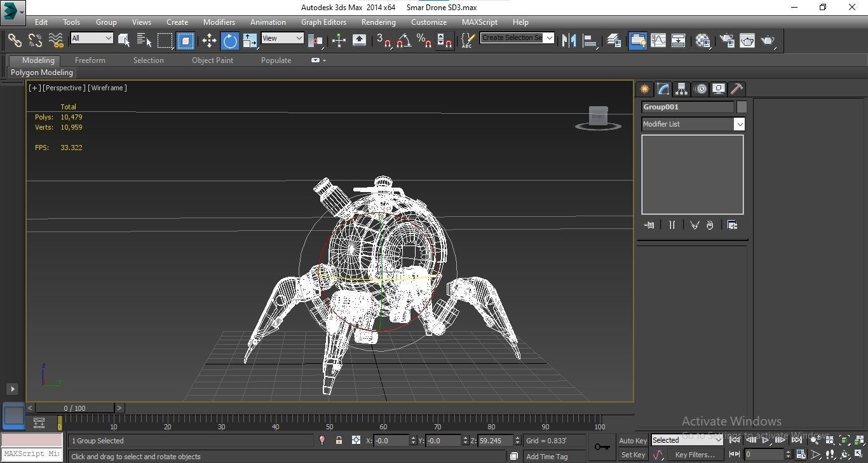Viewport: 868px width, 463px height.
Task: Toggle Keyboard Shortcut Override
Action: point(359,40)
